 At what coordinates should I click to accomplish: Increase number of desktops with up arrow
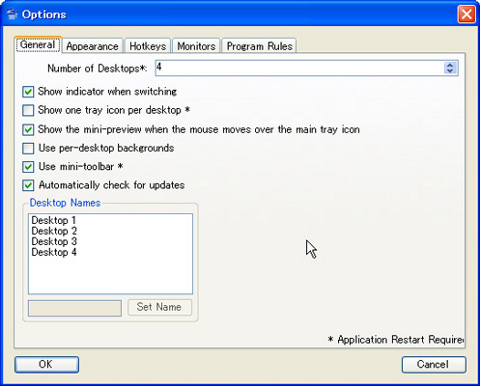point(450,65)
